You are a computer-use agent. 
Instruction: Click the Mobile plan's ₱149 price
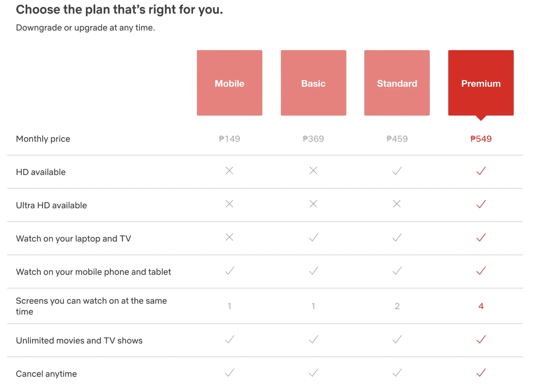pyautogui.click(x=229, y=139)
